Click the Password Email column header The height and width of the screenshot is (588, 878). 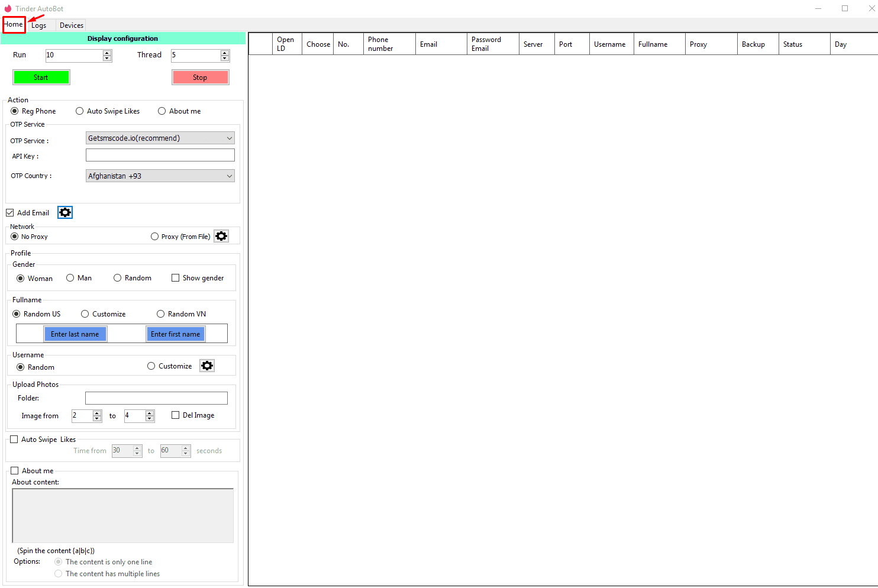[493, 44]
